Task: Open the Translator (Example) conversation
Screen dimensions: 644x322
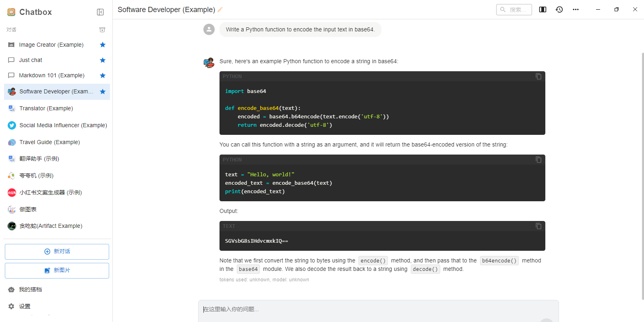Action: (46, 108)
